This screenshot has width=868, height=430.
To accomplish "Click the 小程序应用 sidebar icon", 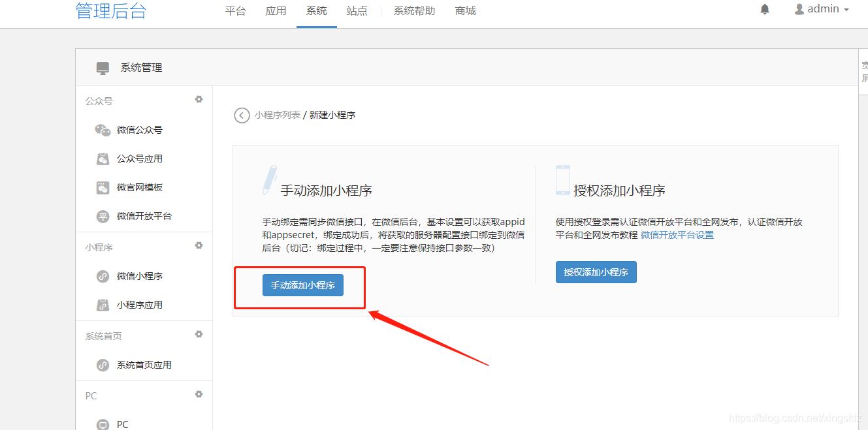I will click(x=103, y=305).
